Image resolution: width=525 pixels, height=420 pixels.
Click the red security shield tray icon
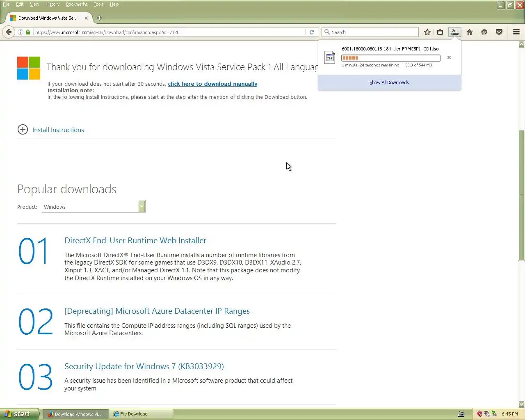479,414
